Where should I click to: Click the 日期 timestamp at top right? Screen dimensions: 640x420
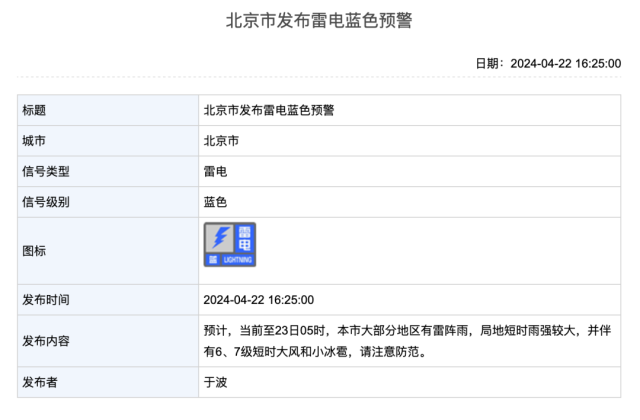[548, 63]
